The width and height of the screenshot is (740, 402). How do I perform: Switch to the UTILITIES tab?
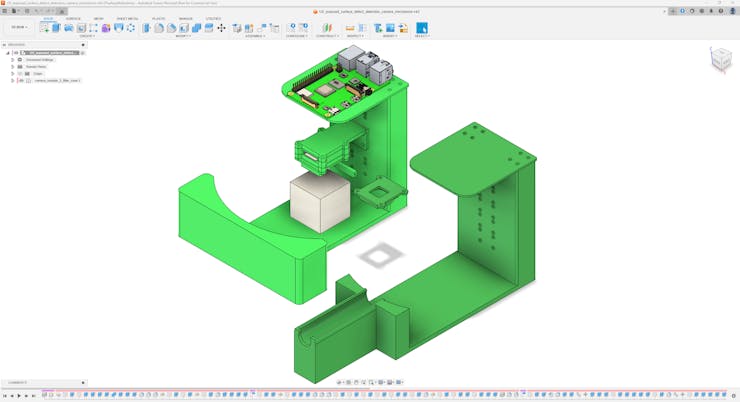(x=213, y=19)
